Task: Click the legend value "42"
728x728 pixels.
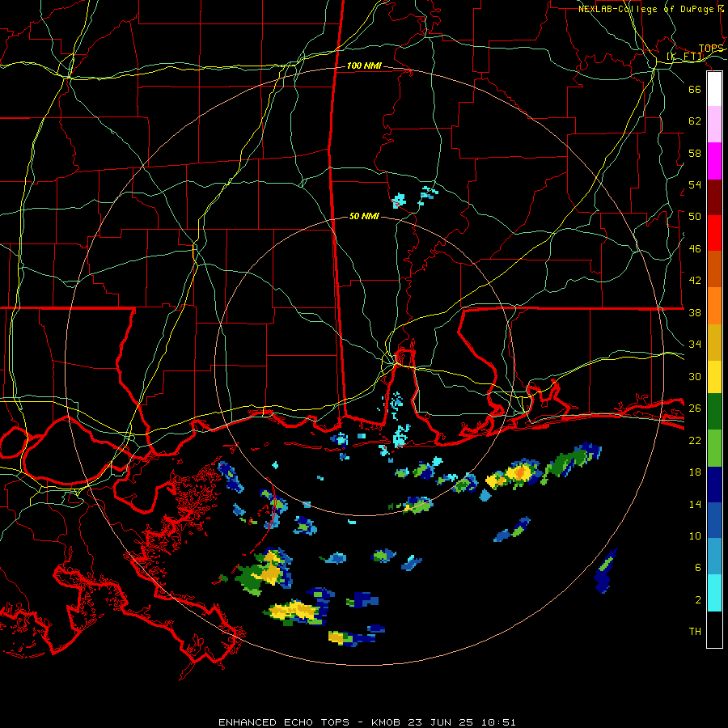Action: click(x=695, y=281)
